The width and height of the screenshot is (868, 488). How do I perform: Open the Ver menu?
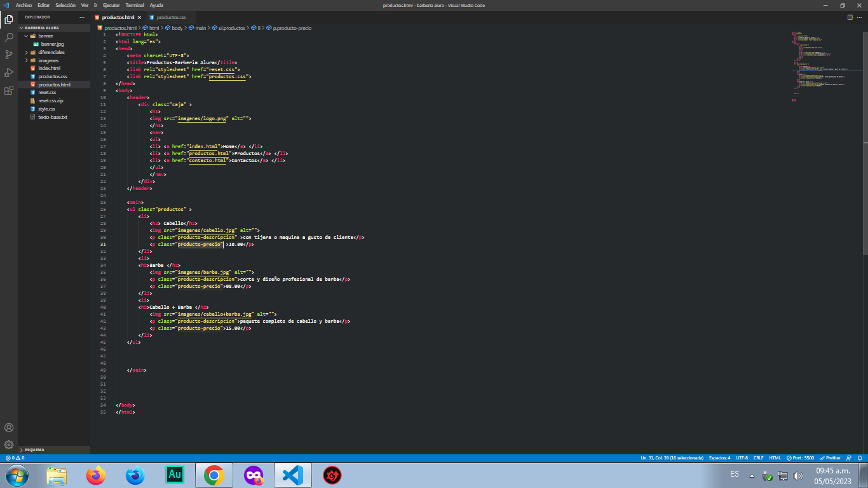click(x=85, y=5)
